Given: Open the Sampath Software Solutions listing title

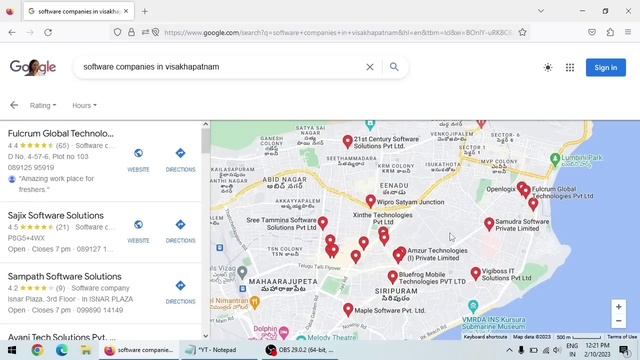Looking at the screenshot, I should tap(64, 276).
